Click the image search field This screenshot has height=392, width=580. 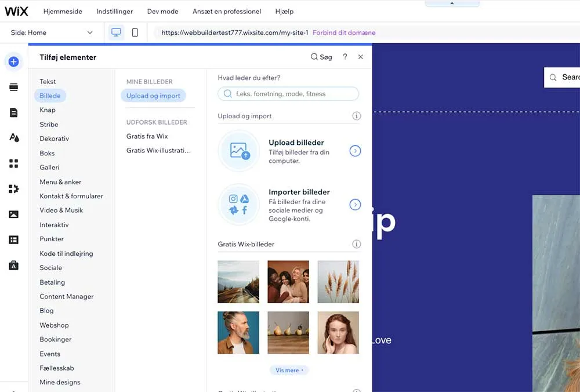coord(288,94)
